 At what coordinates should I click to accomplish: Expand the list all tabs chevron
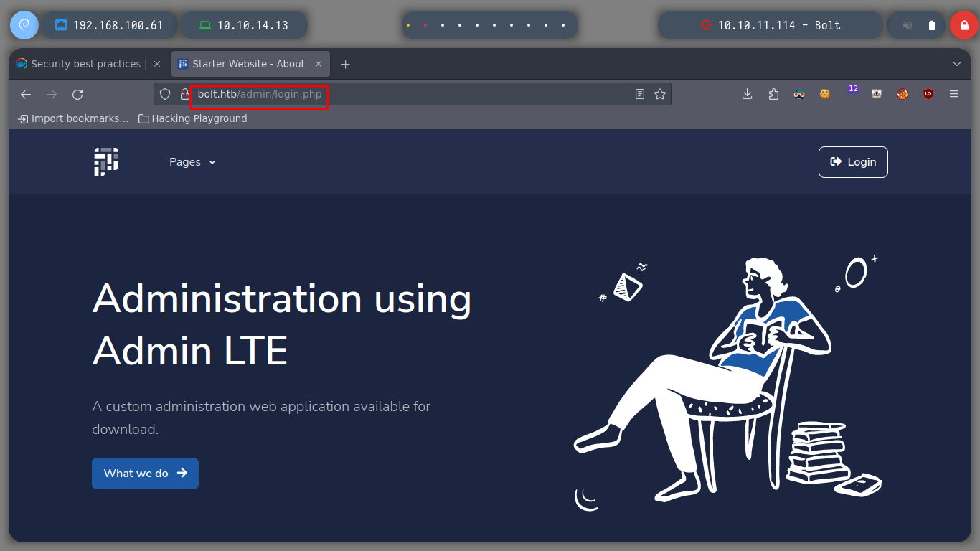pyautogui.click(x=956, y=64)
